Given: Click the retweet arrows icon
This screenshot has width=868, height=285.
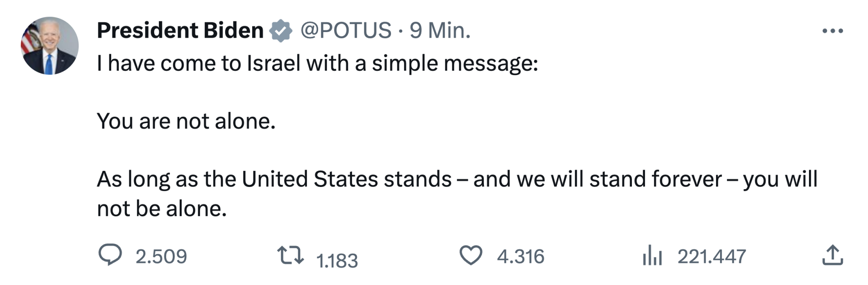Looking at the screenshot, I should point(290,255).
